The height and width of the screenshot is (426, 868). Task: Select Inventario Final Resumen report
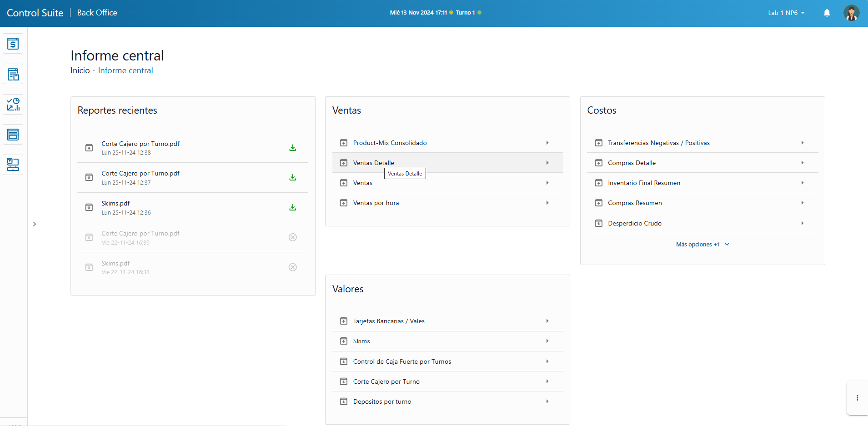pyautogui.click(x=644, y=183)
